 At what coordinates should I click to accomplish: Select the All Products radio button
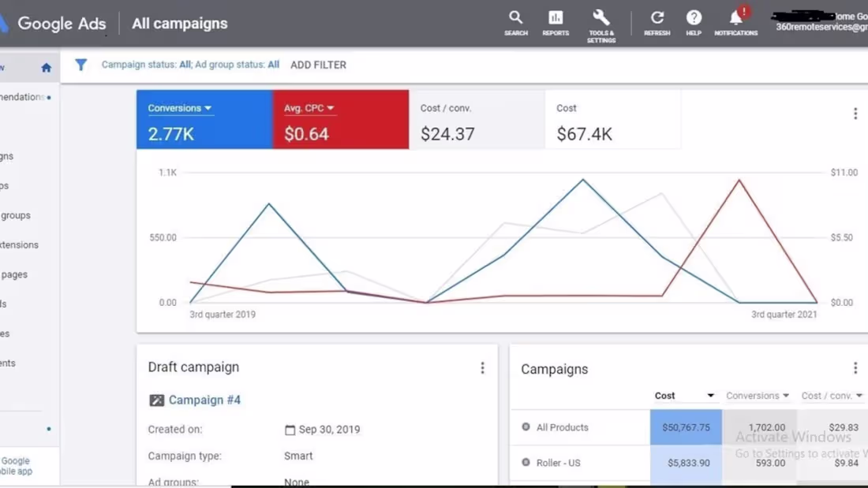coord(526,427)
